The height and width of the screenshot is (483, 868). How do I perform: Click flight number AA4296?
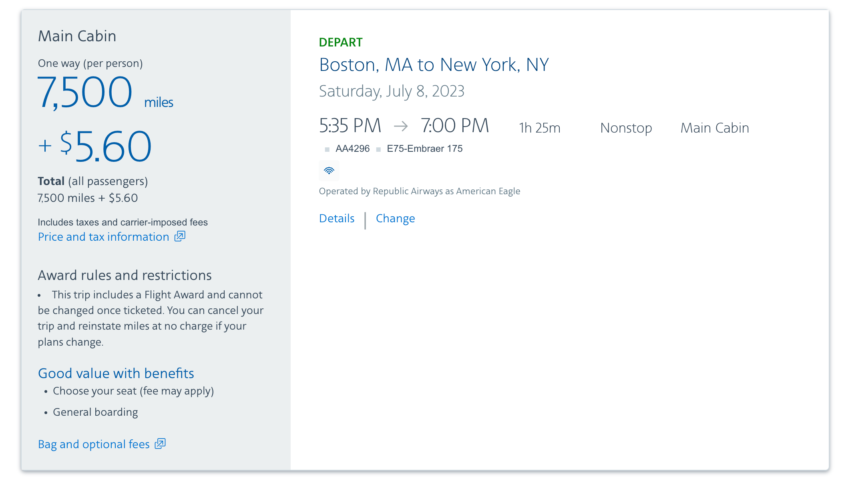(x=352, y=149)
